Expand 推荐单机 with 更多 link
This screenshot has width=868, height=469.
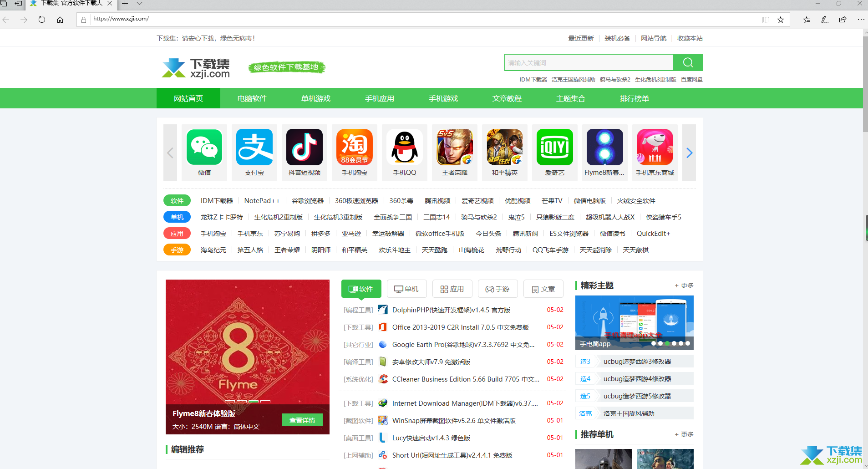(684, 434)
